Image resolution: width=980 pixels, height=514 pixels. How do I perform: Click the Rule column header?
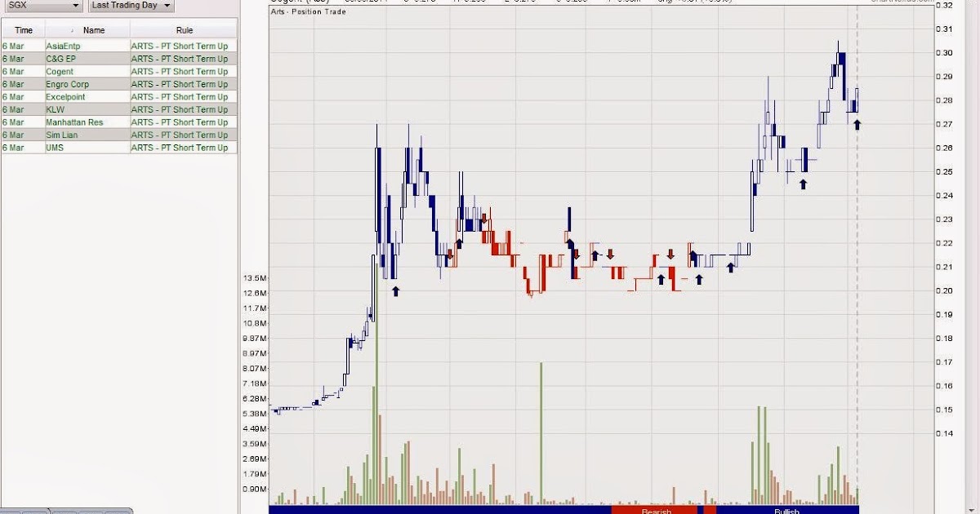[183, 29]
